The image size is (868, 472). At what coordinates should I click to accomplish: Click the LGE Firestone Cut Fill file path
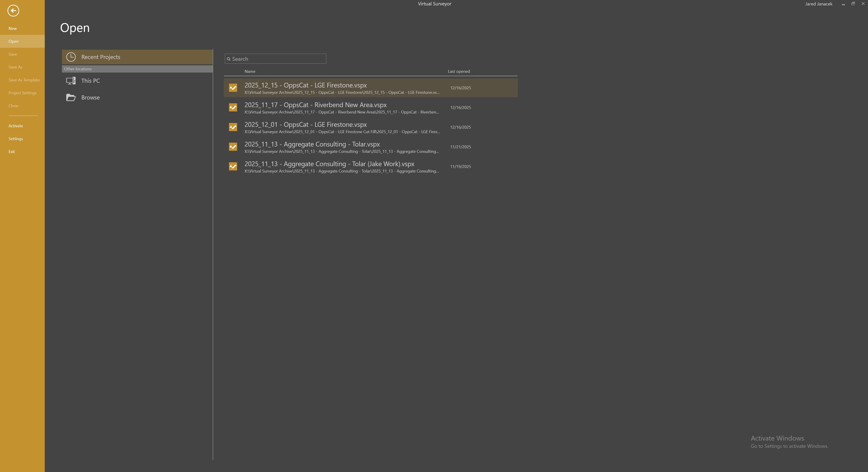coord(342,132)
